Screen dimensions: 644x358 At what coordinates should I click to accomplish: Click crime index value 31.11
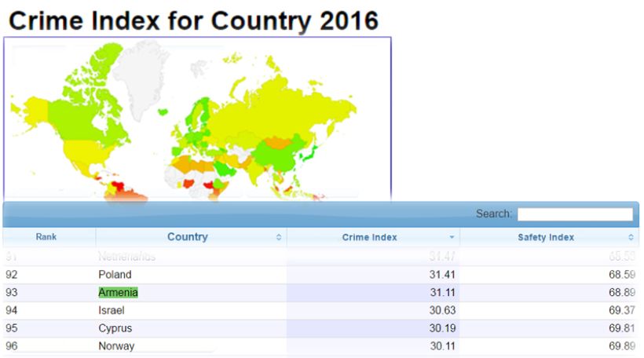tap(442, 292)
